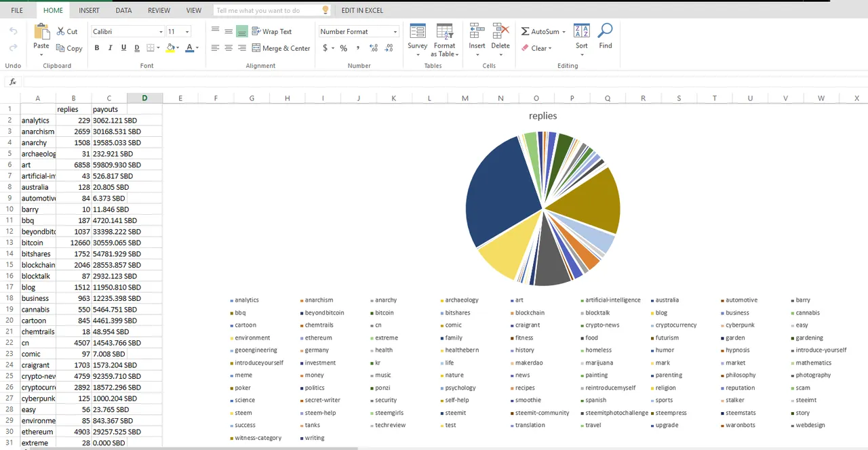Select row 13 header
Viewport: 868px width, 450px height.
coord(9,243)
